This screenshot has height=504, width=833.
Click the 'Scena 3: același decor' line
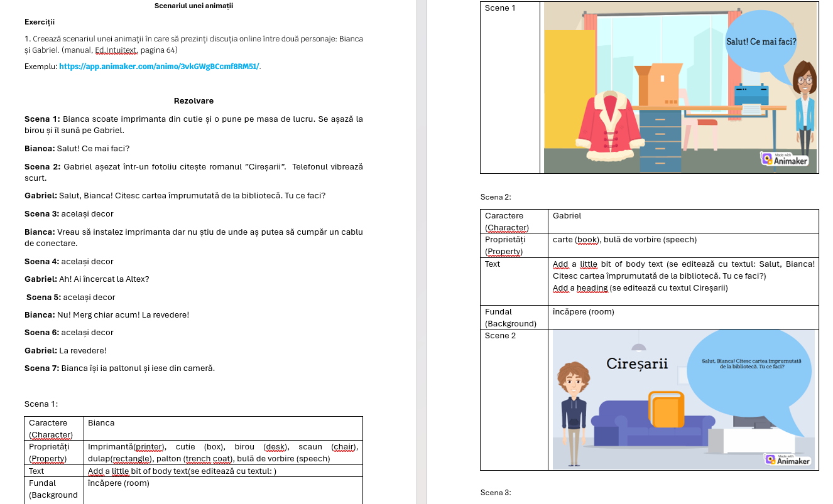point(69,214)
